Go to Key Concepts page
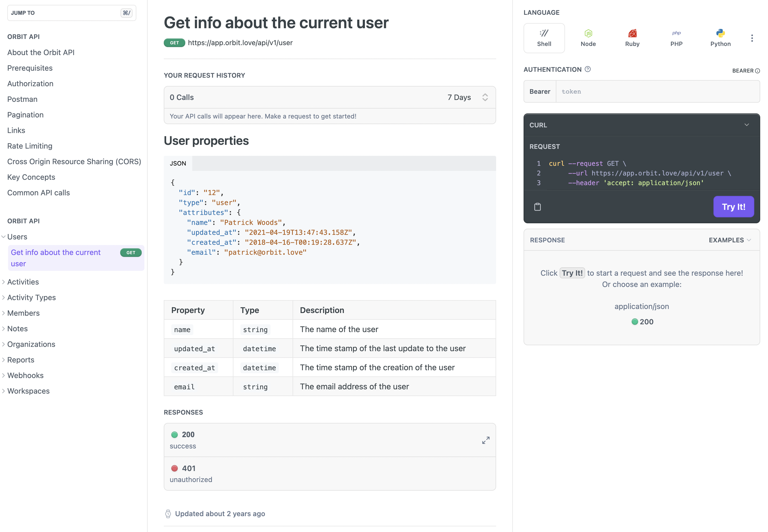 point(31,177)
